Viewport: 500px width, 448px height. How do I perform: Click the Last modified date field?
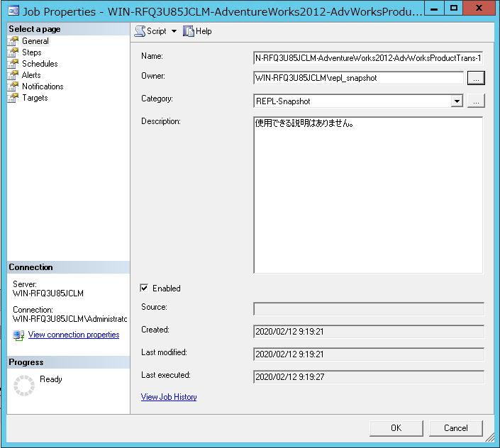point(369,354)
